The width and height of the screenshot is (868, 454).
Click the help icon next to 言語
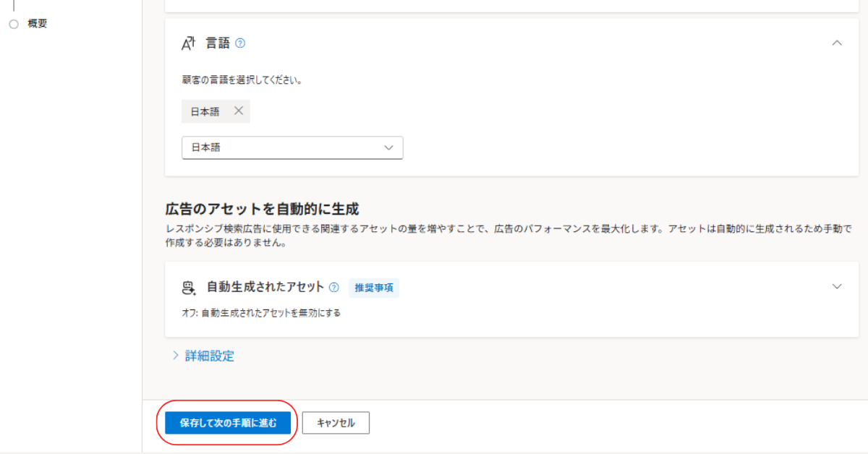tap(240, 43)
